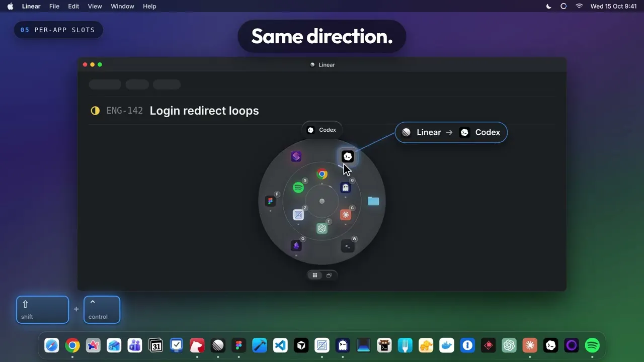Pick the Ghostty ghost icon in radial launcher
The width and height of the screenshot is (644, 362).
345,188
